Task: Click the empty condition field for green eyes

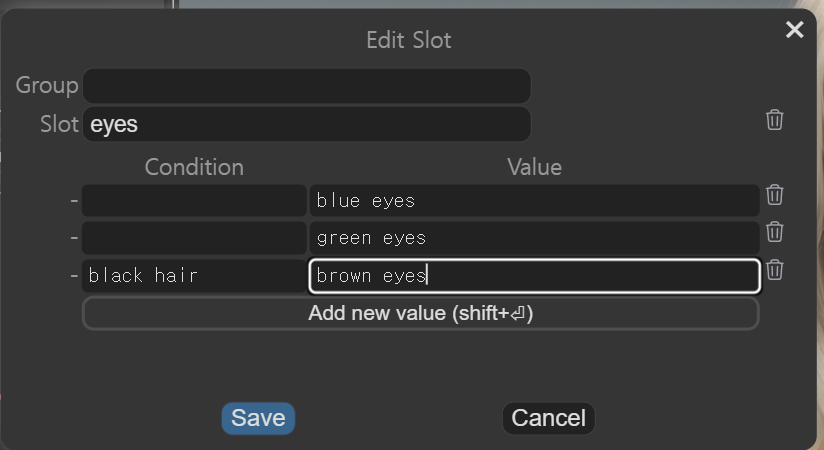Action: click(x=194, y=238)
